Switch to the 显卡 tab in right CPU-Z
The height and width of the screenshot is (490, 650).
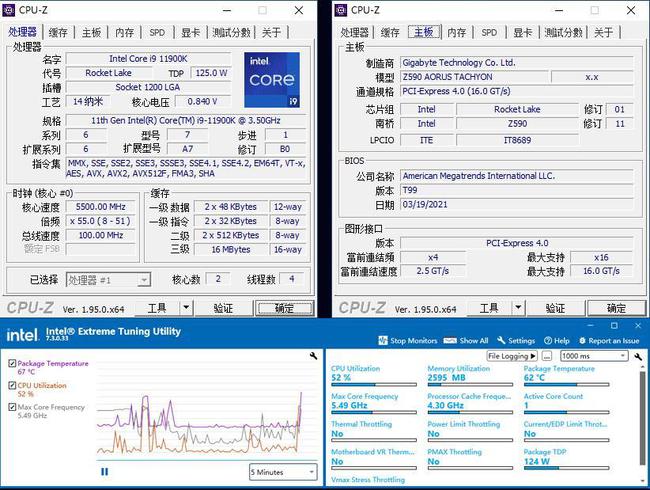point(522,32)
